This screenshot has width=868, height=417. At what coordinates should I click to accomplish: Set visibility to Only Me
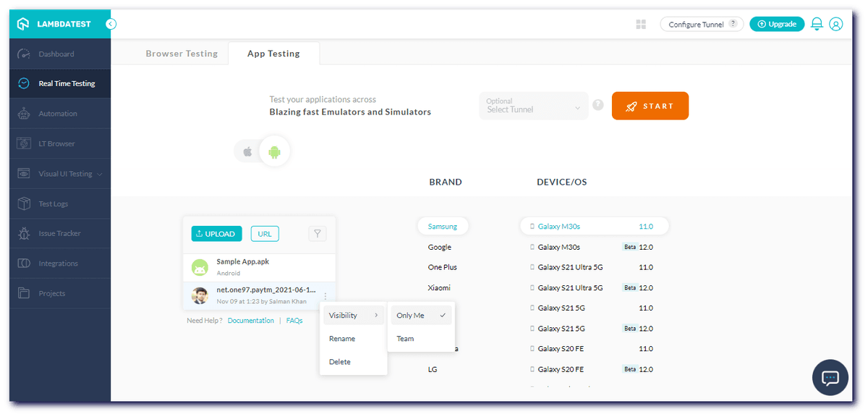click(421, 315)
